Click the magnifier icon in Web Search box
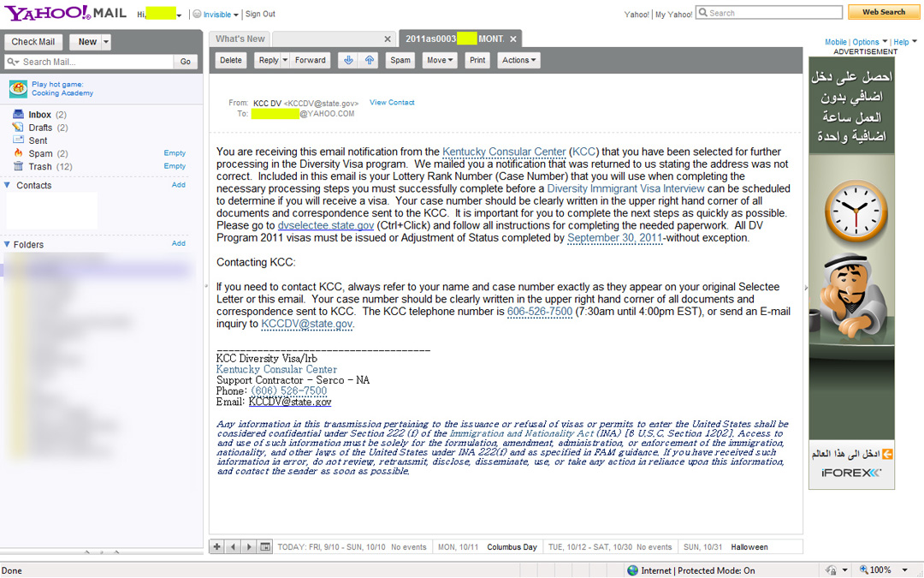 tap(703, 12)
